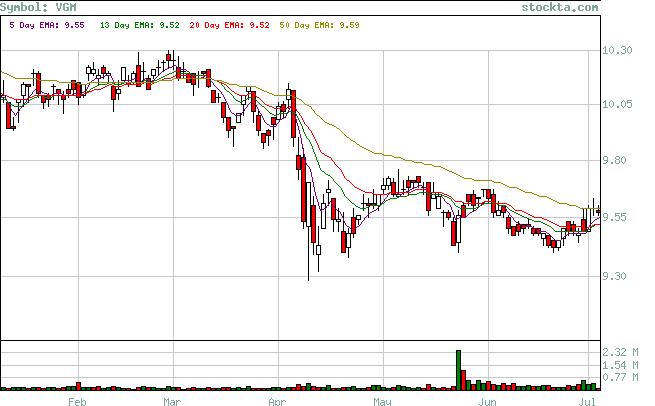The image size is (655, 406).
Task: Select the 50 Day EMA: 9.59 legend
Action: tap(319, 25)
